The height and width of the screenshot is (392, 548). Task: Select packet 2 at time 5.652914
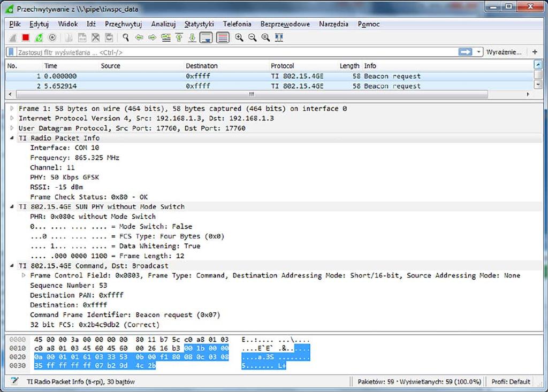tap(270, 86)
